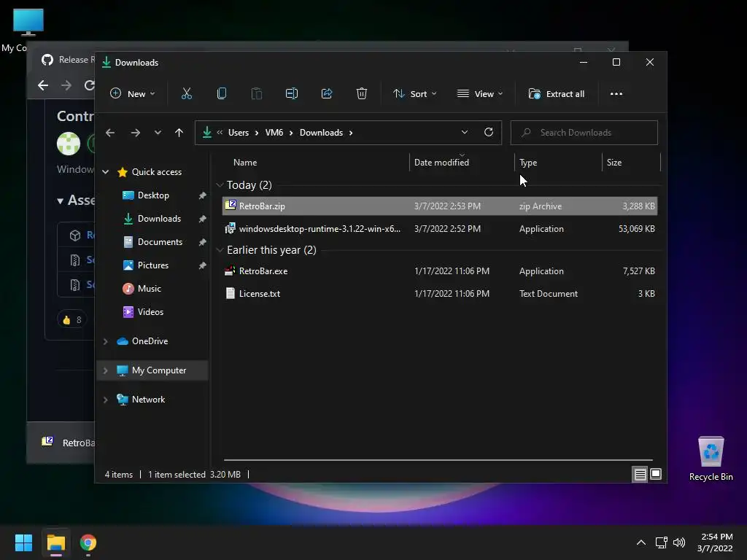Sort by the Date modified column header

pos(462,163)
